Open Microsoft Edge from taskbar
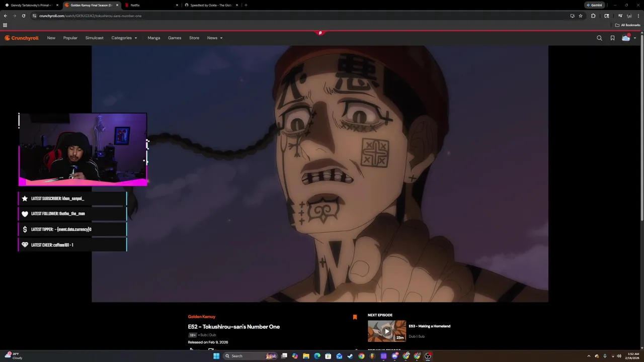This screenshot has height=362, width=644. point(317,356)
